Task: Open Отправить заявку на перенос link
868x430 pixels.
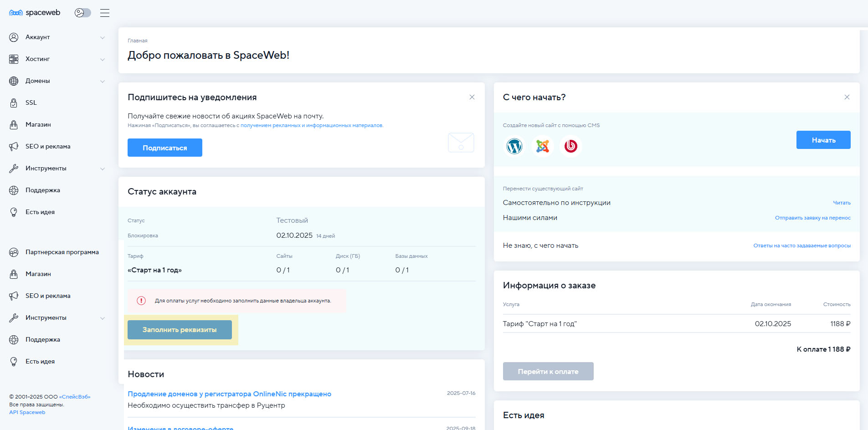Action: 812,218
